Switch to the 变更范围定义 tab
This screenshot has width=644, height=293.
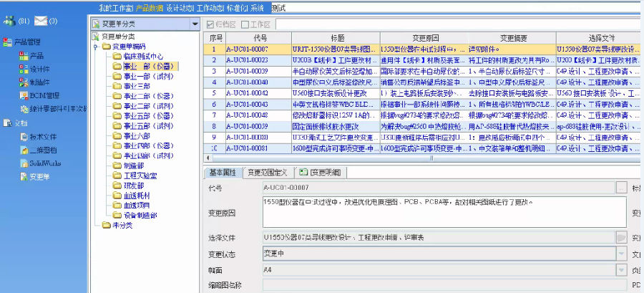tap(267, 173)
